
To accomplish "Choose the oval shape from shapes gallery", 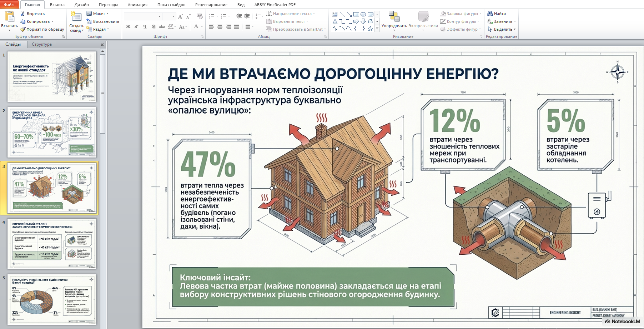I will pyautogui.click(x=363, y=14).
